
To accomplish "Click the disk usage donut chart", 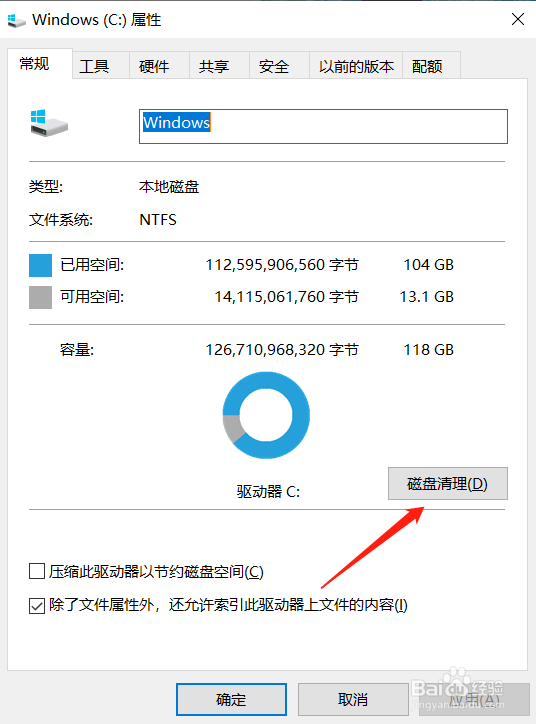I will click(266, 415).
